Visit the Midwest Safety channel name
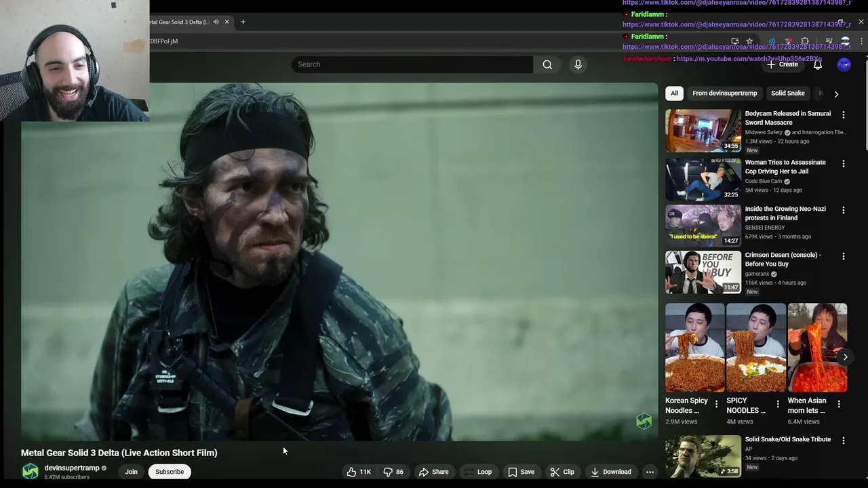 click(764, 132)
